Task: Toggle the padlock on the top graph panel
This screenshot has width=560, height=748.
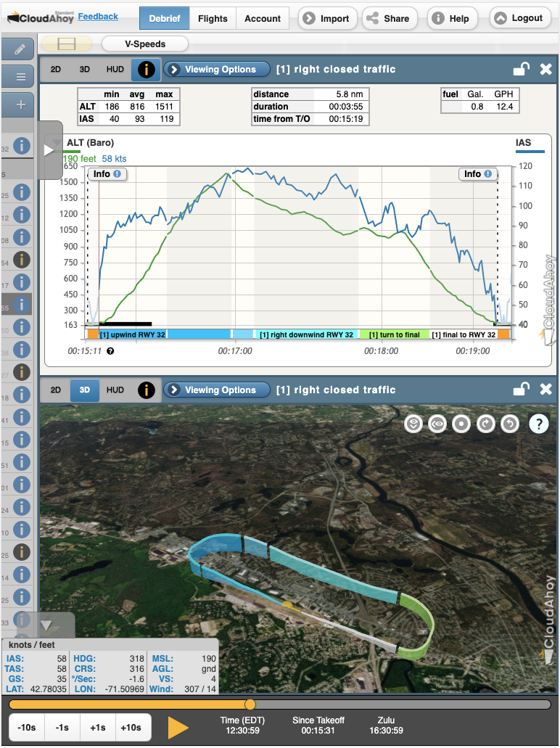Action: (520, 70)
